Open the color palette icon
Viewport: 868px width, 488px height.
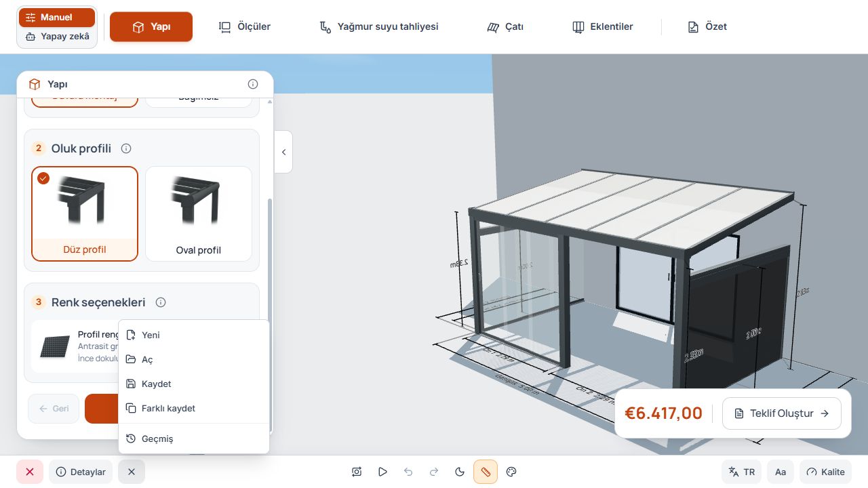(x=512, y=472)
